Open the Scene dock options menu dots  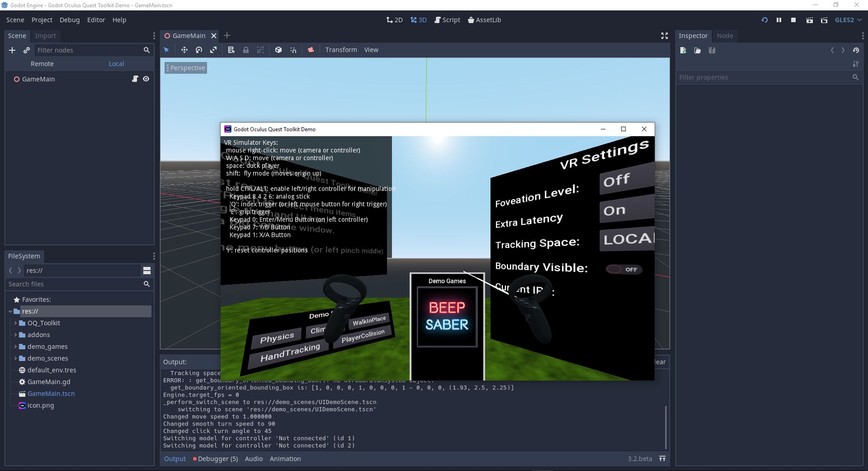(x=154, y=36)
